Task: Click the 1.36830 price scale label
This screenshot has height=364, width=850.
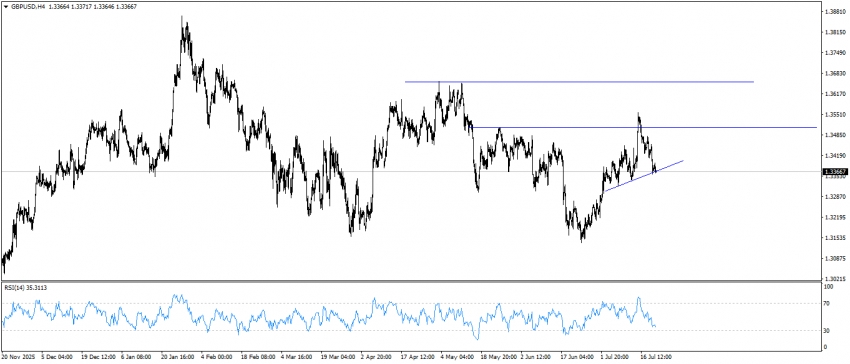Action: click(835, 73)
